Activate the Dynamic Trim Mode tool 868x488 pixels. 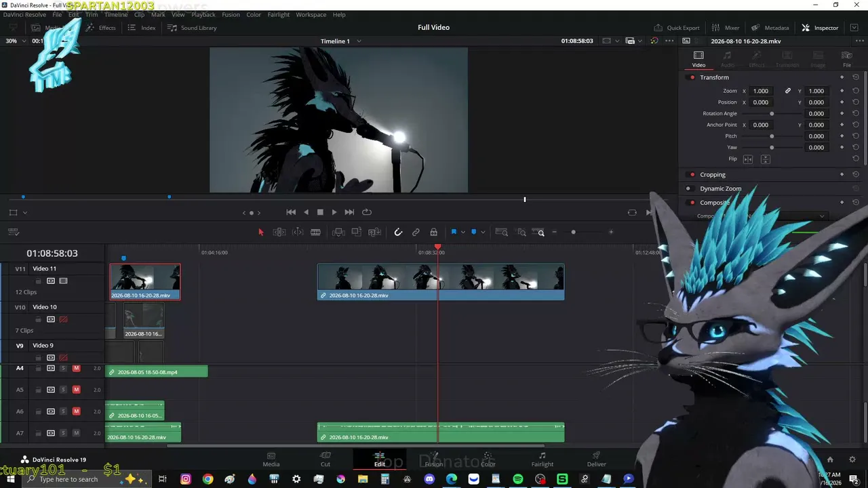[298, 232]
